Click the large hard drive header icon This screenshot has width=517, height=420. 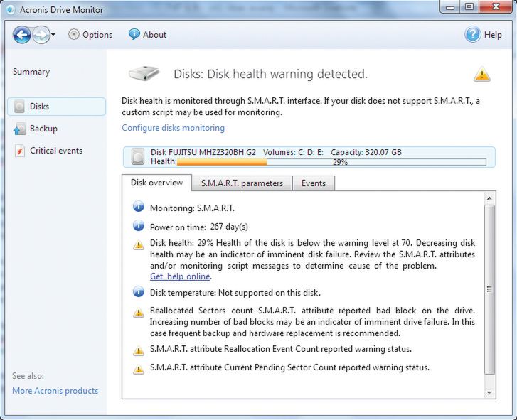(144, 73)
